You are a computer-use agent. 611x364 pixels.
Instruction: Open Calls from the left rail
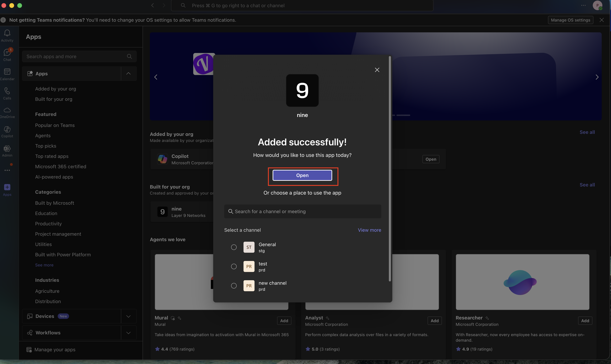point(7,91)
